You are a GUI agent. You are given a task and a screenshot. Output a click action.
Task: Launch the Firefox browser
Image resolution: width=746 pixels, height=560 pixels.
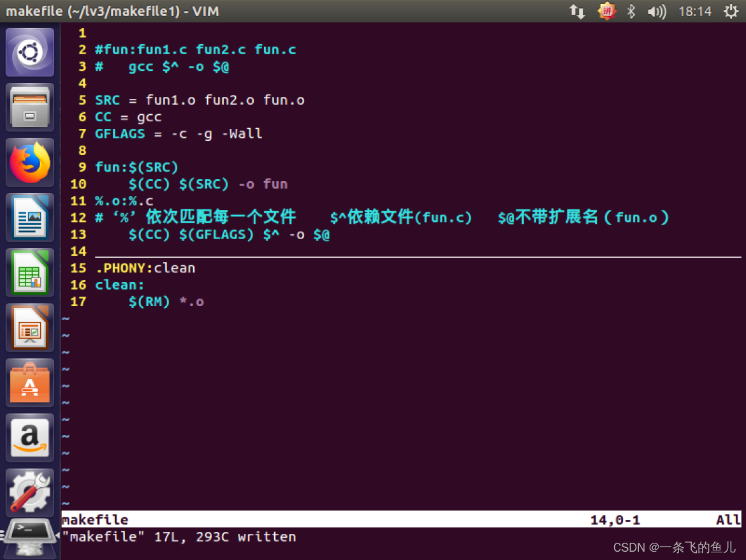click(x=29, y=161)
